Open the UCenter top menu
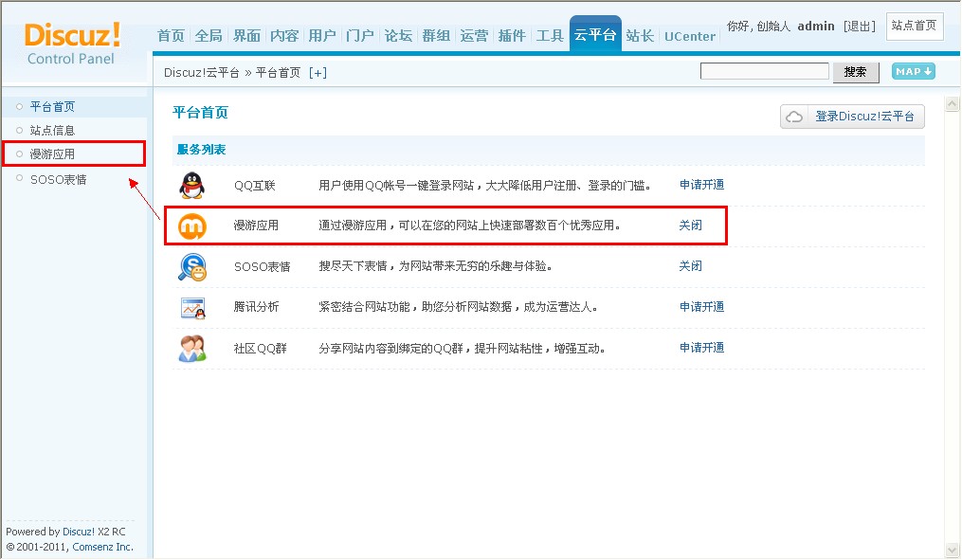962x560 pixels. (690, 36)
